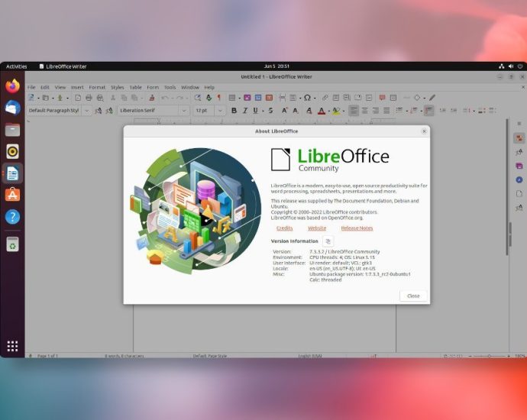Open the unordered list dropdown arrow
The image size is (527, 420).
click(x=406, y=111)
